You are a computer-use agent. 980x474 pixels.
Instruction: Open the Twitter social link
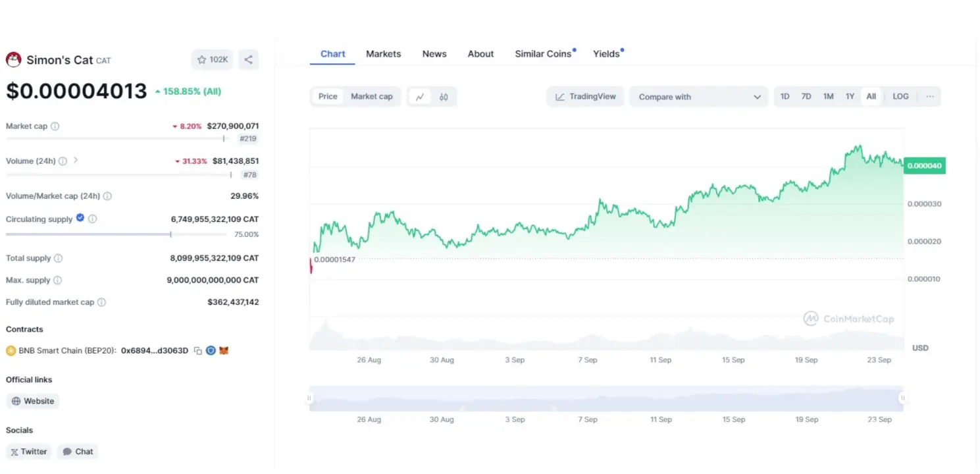click(29, 452)
